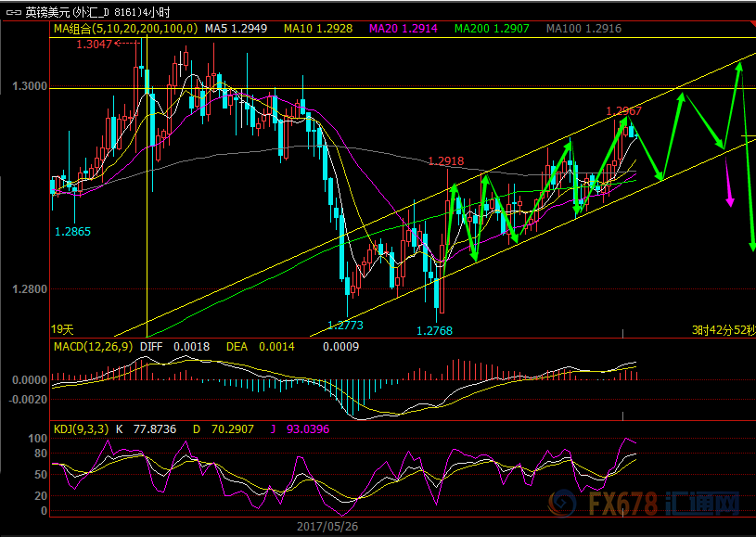This screenshot has width=756, height=537.
Task: Click the FX678 watermark logo
Action: (x=645, y=504)
